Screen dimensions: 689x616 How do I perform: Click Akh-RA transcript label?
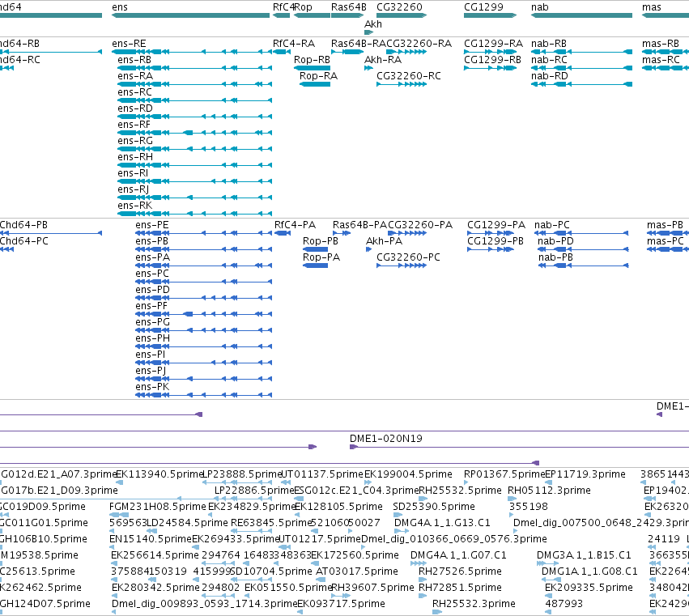point(383,60)
